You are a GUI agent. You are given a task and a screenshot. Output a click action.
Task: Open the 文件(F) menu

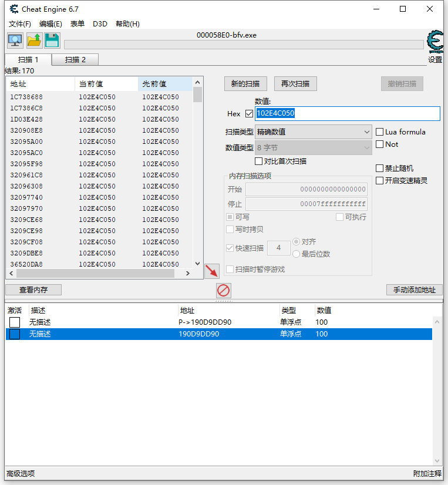click(20, 24)
